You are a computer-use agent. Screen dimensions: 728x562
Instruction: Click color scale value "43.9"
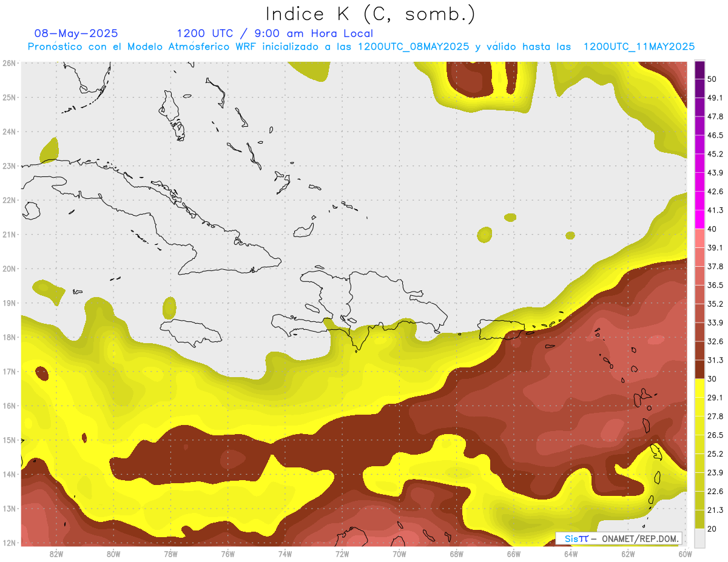(715, 173)
